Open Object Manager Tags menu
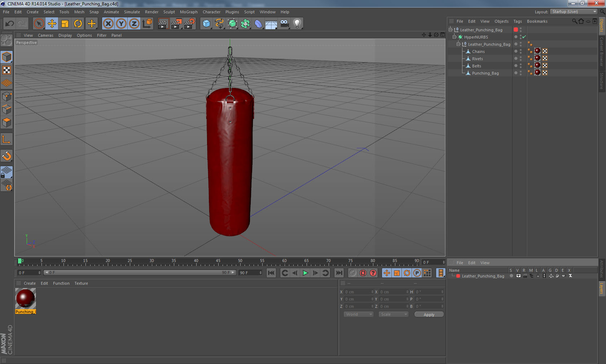Image resolution: width=606 pixels, height=364 pixels. [x=518, y=21]
